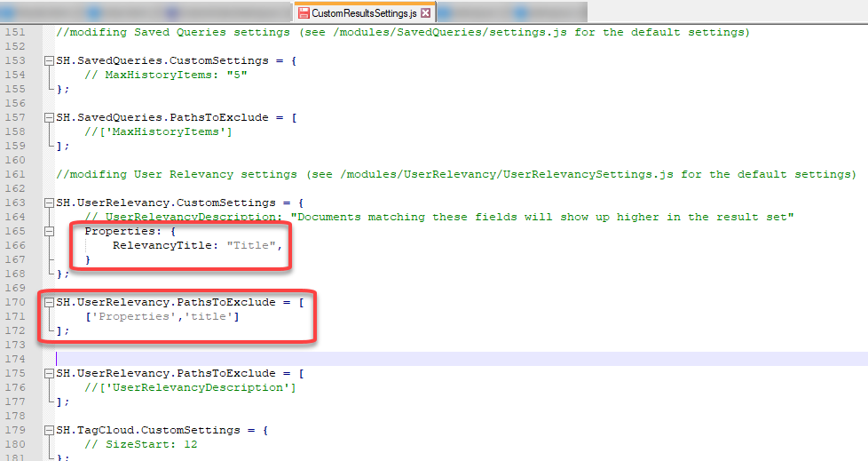This screenshot has height=461, width=868.
Task: Collapse the SH.TagCloud.CustomSettings block at line 179
Action: coord(50,431)
